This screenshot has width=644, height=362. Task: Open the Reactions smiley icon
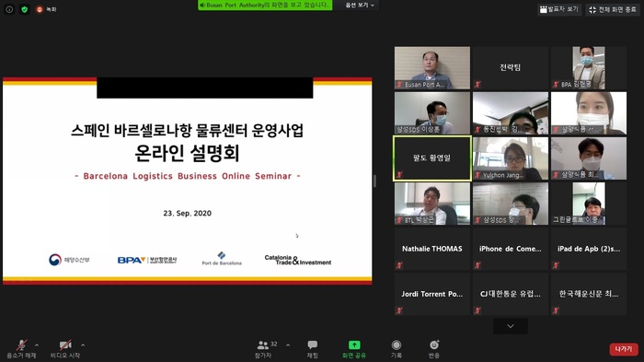pyautogui.click(x=434, y=344)
